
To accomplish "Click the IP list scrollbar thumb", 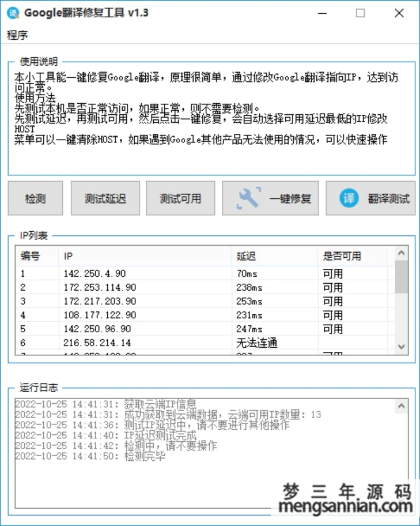I will tap(401, 277).
